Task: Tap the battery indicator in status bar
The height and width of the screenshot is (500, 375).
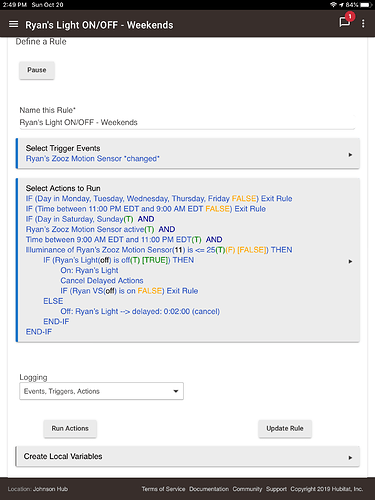Action: click(366, 5)
